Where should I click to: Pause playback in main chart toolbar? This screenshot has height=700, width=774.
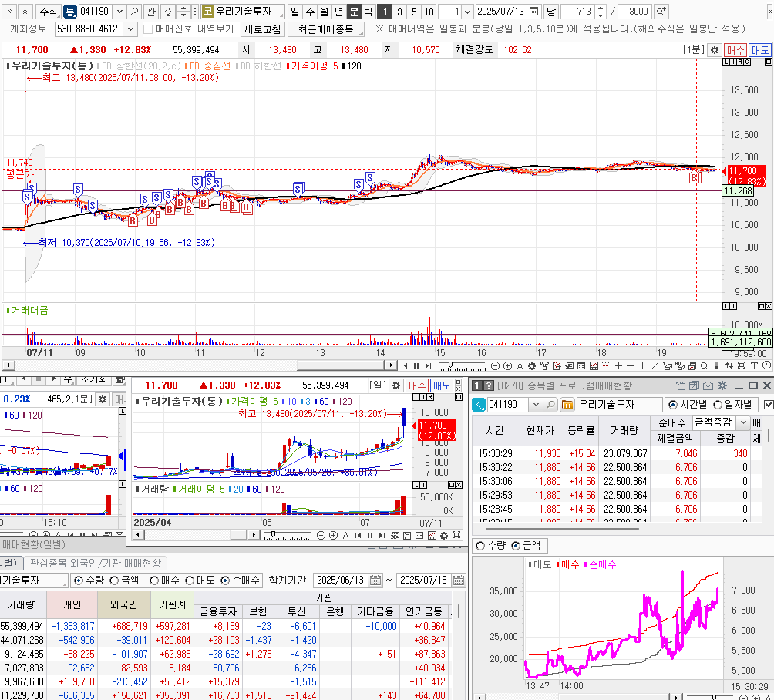[x=416, y=365]
